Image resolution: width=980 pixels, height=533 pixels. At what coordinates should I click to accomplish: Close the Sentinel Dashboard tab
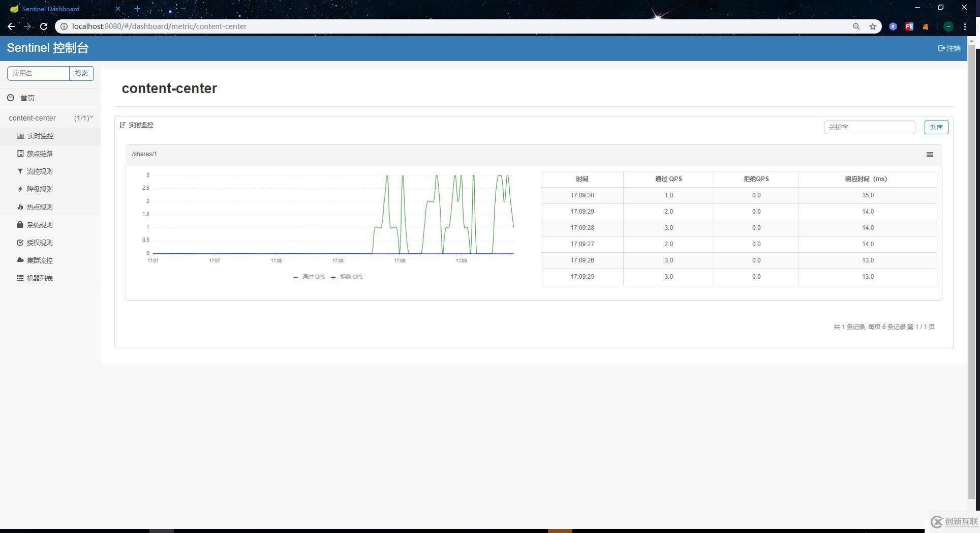pos(118,9)
